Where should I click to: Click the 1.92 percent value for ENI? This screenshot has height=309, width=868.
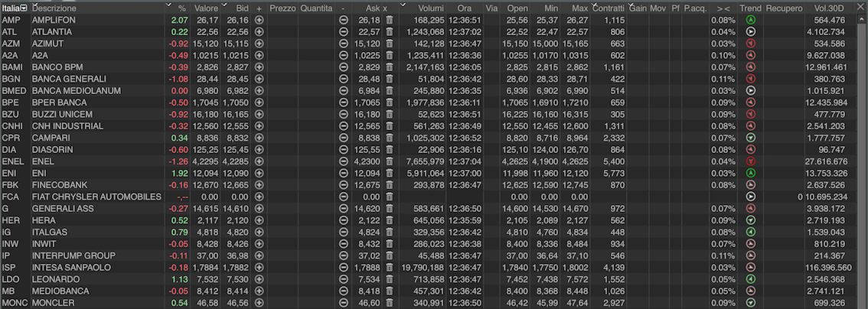181,173
